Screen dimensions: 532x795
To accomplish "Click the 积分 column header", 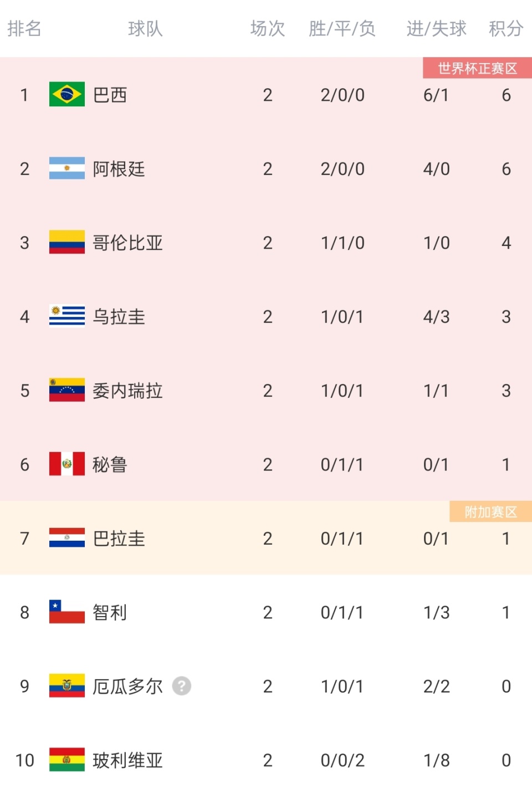I will pyautogui.click(x=505, y=28).
